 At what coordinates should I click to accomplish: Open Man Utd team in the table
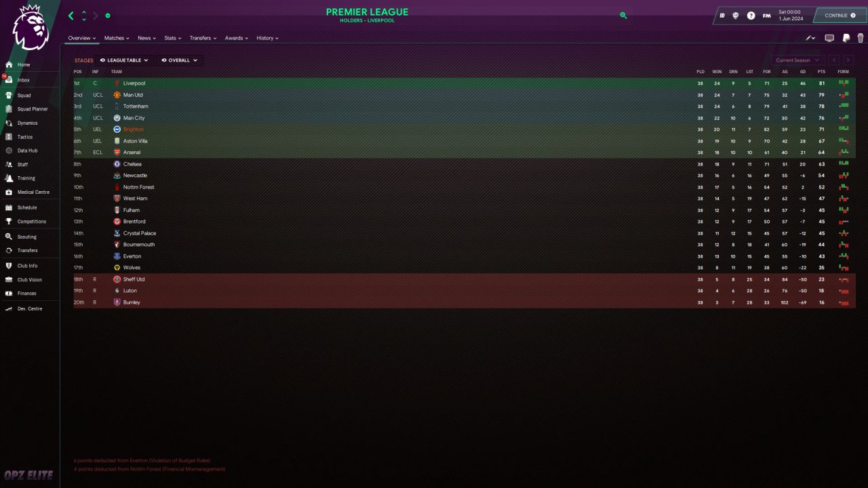[133, 95]
